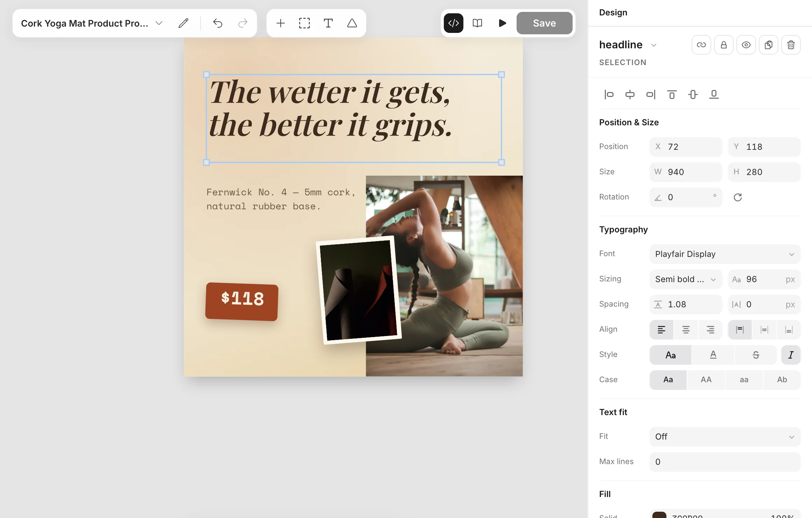
Task: Set text align to center
Action: (x=686, y=330)
